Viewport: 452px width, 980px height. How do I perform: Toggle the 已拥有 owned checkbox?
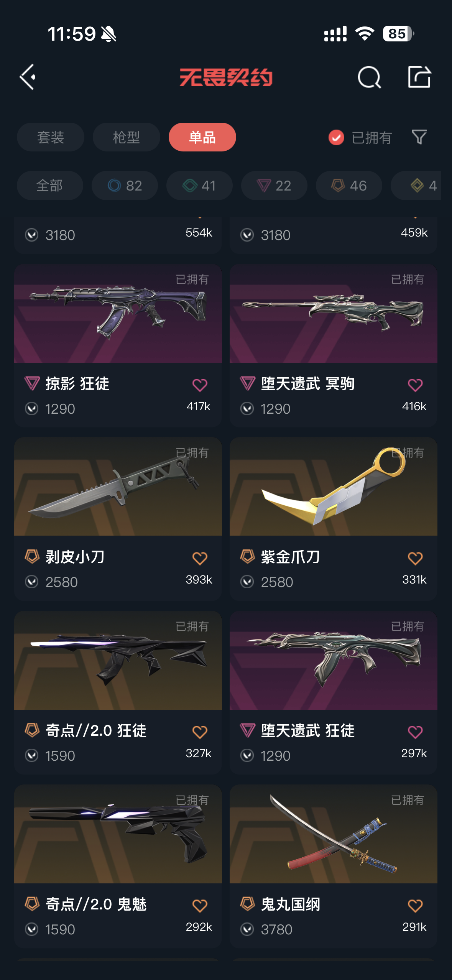click(x=336, y=137)
